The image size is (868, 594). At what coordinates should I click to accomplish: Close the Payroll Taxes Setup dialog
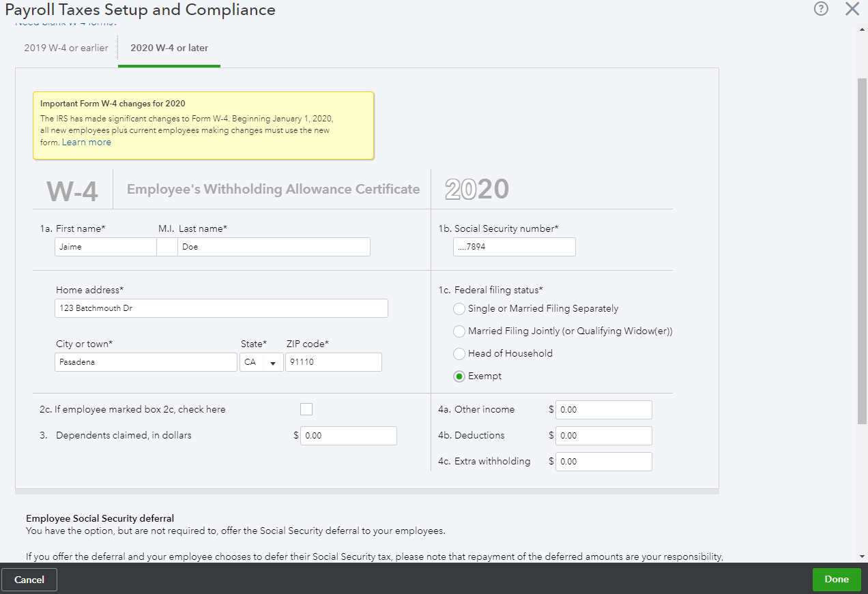click(x=852, y=9)
